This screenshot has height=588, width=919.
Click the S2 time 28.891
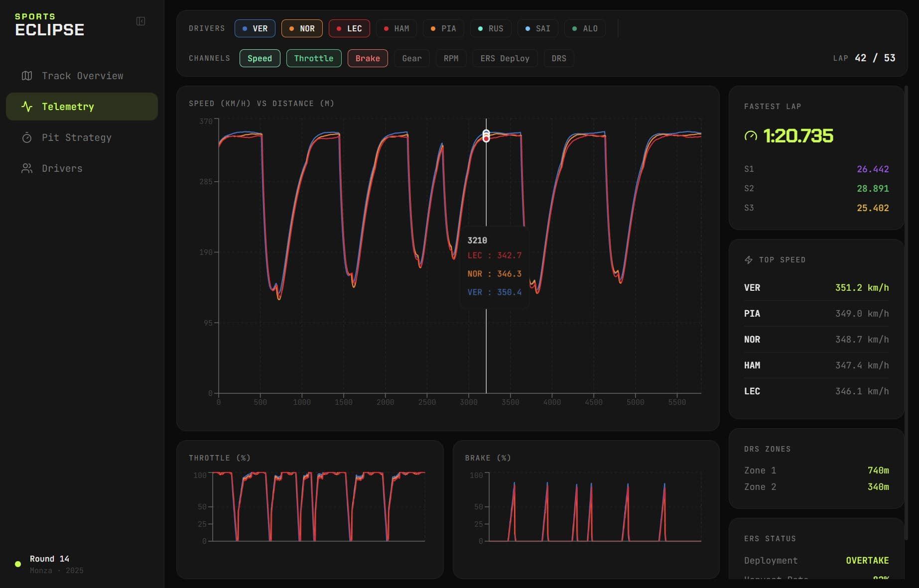(x=873, y=189)
